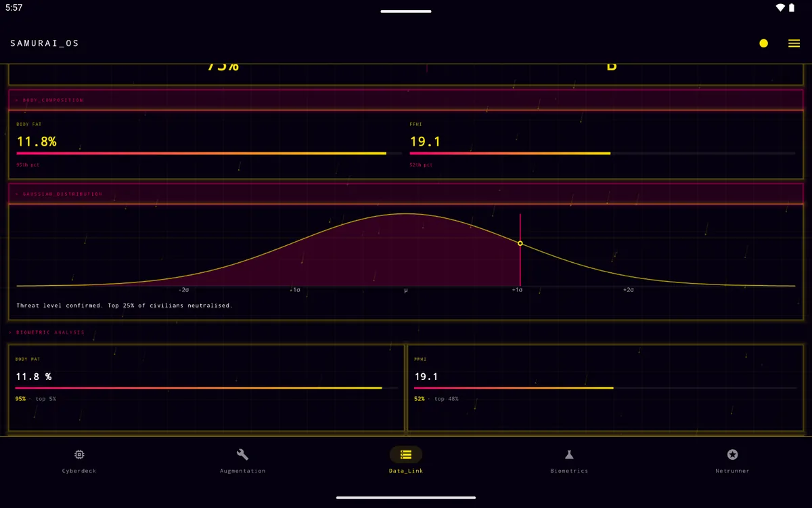Tap the notification pull-down handle at the top

(406, 12)
